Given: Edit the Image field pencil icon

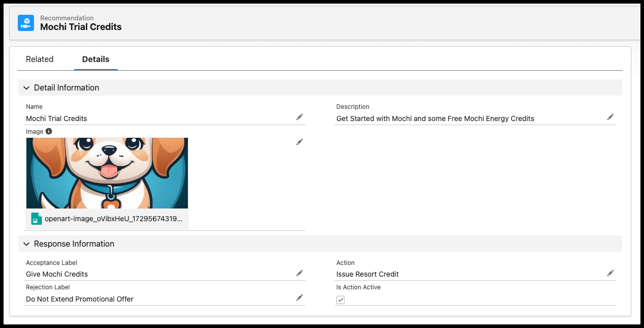Looking at the screenshot, I should (x=300, y=142).
